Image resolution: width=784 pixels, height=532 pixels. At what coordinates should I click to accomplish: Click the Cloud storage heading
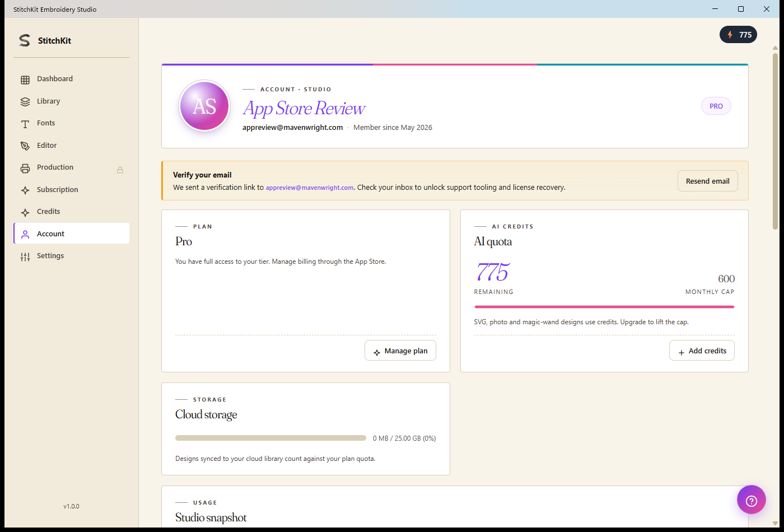click(x=206, y=414)
